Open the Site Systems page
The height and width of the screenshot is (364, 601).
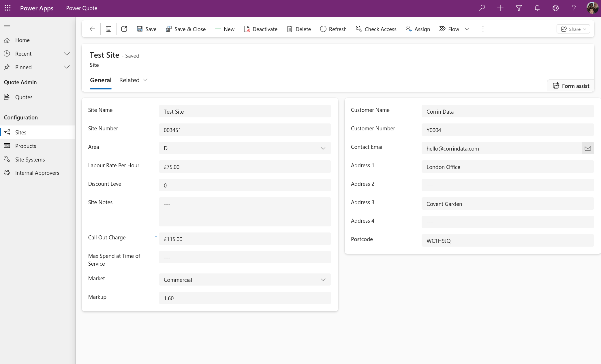tap(30, 159)
